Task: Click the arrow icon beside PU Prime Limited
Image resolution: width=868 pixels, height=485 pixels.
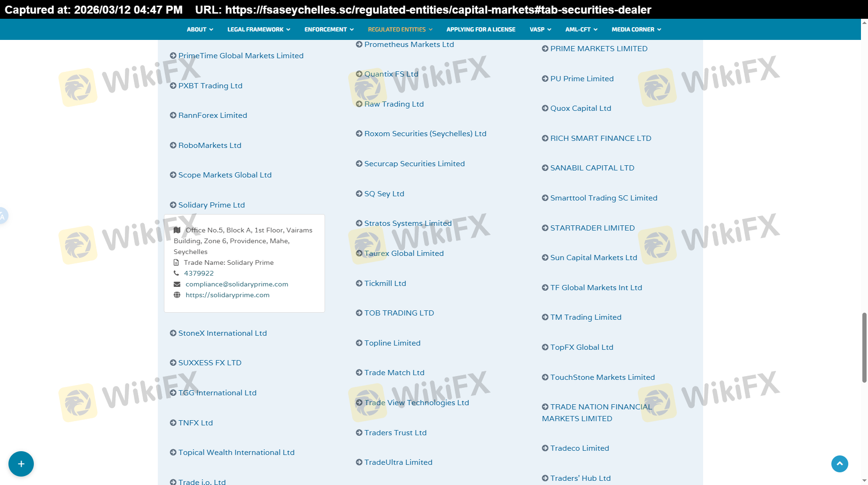Action: pos(545,79)
